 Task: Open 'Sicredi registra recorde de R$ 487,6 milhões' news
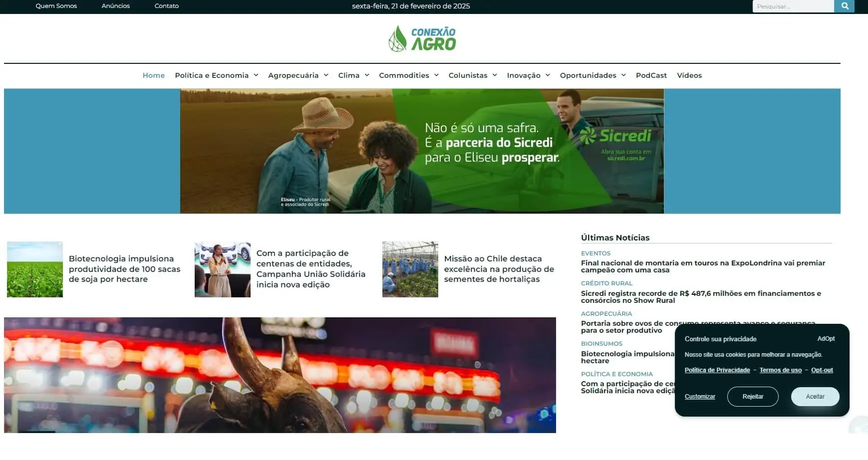click(701, 297)
